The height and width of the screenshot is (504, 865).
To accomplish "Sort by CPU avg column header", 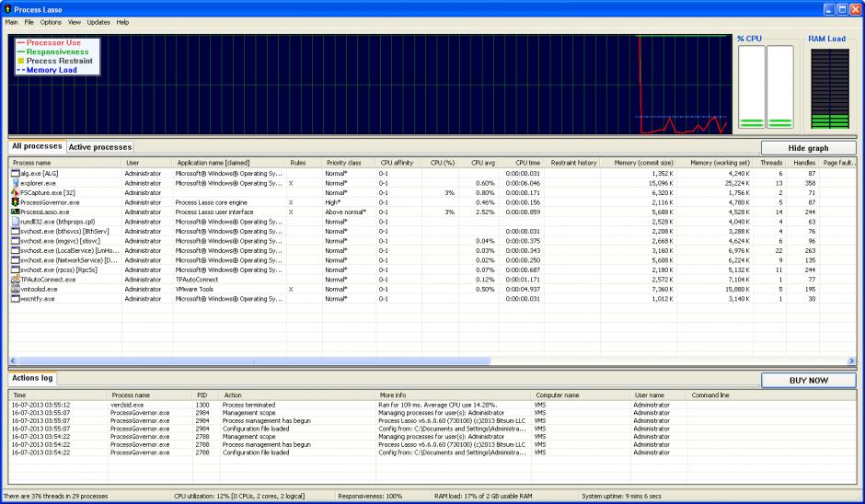I will (x=479, y=163).
